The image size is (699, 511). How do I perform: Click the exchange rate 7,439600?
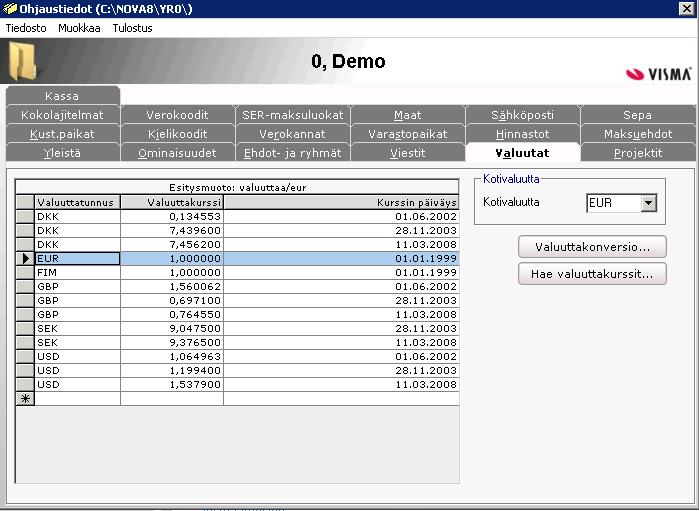(x=172, y=231)
